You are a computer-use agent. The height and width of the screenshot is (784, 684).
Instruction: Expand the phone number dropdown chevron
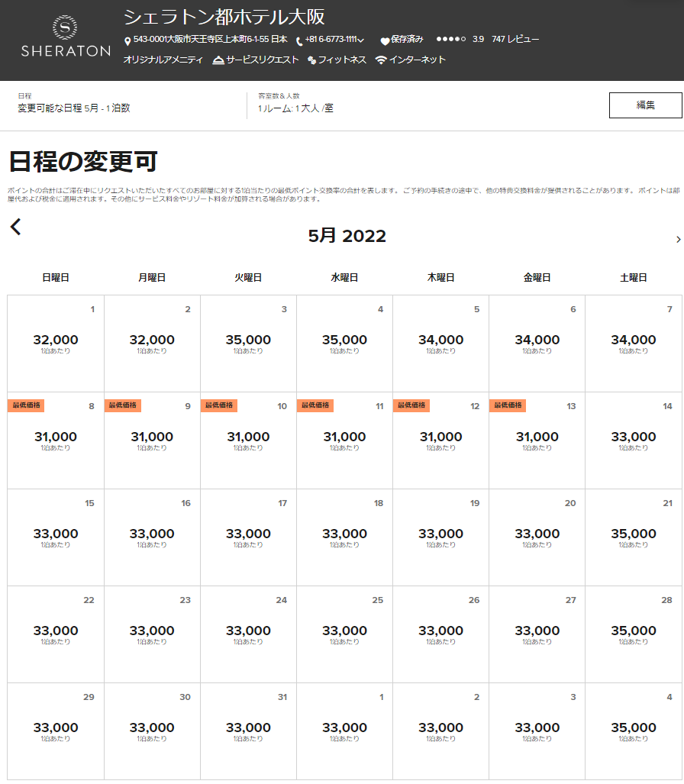361,40
